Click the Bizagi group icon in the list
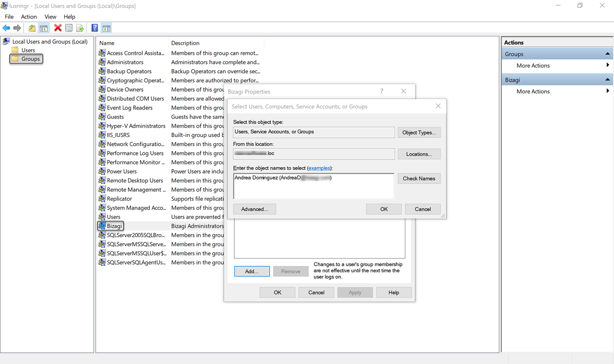 [102, 226]
